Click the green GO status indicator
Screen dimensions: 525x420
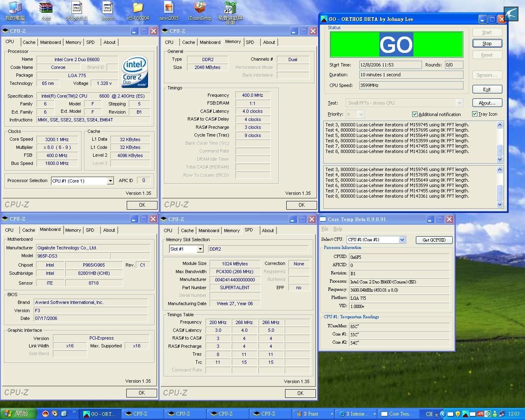coord(396,44)
